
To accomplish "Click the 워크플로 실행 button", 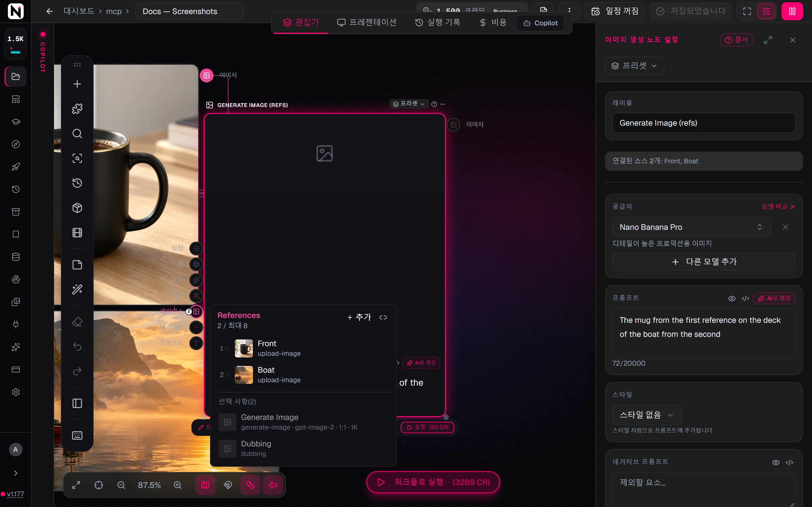I will tap(433, 482).
